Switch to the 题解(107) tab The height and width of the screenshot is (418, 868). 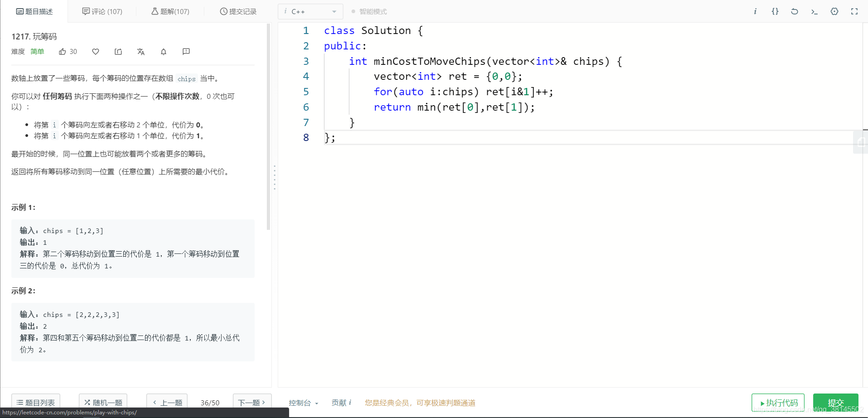170,11
